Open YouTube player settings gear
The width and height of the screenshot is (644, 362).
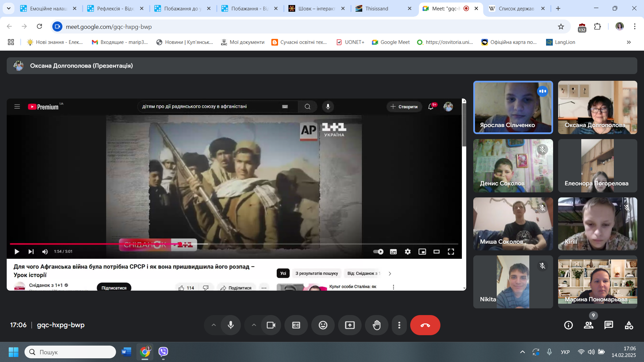click(x=408, y=252)
